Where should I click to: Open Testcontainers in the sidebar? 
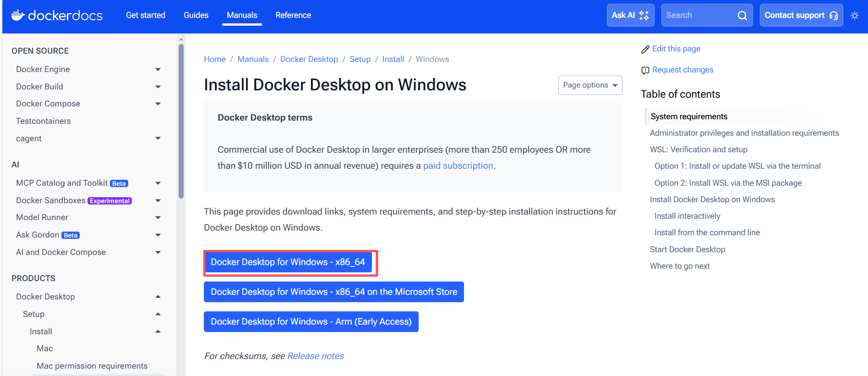pos(44,121)
